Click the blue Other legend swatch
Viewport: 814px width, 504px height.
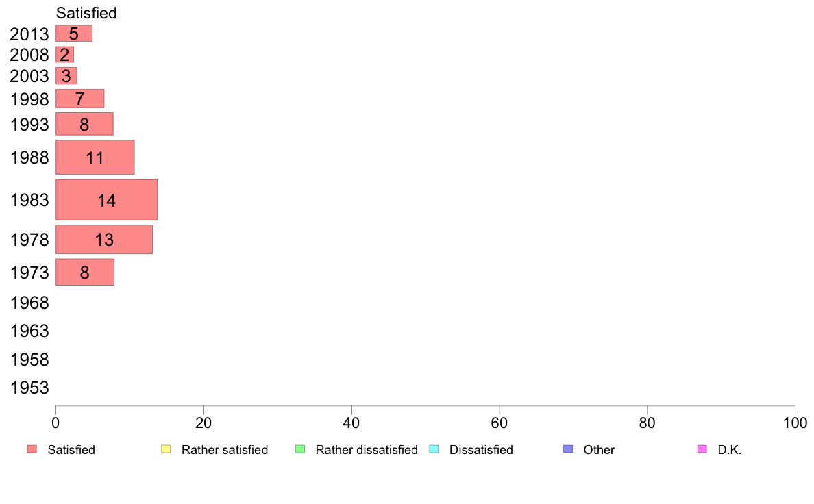click(x=568, y=449)
